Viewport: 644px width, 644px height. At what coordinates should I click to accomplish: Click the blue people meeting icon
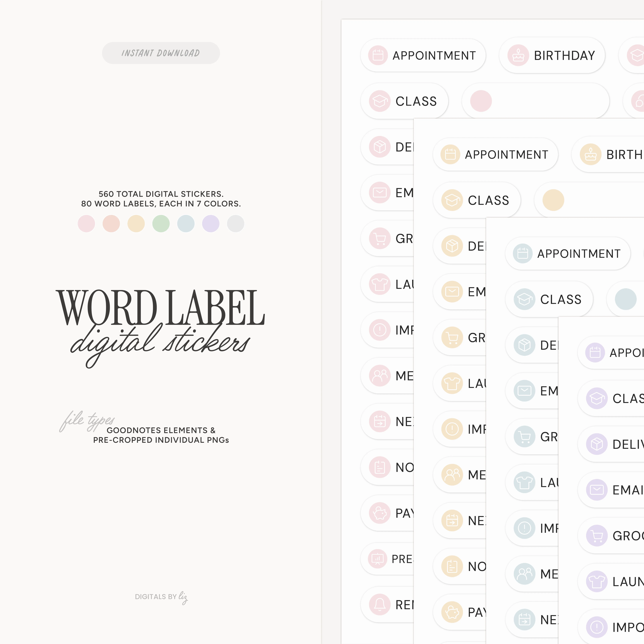pyautogui.click(x=524, y=574)
